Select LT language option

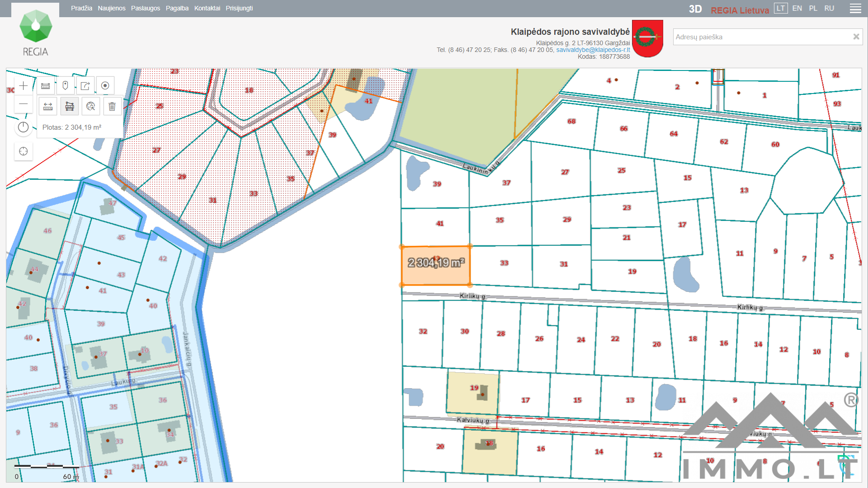tap(781, 8)
